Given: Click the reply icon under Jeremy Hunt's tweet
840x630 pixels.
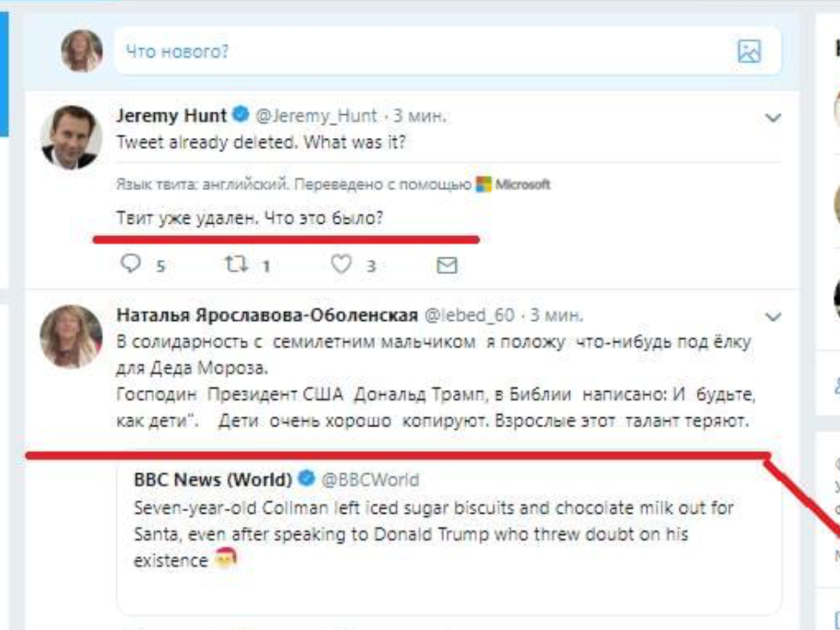Looking at the screenshot, I should tap(131, 264).
